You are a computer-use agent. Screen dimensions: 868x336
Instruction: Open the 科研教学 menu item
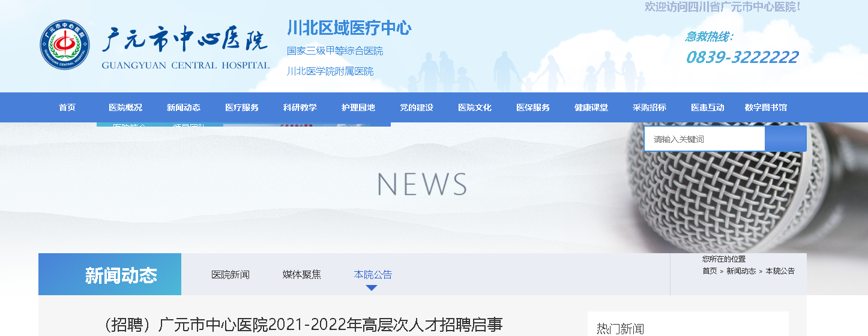(300, 108)
